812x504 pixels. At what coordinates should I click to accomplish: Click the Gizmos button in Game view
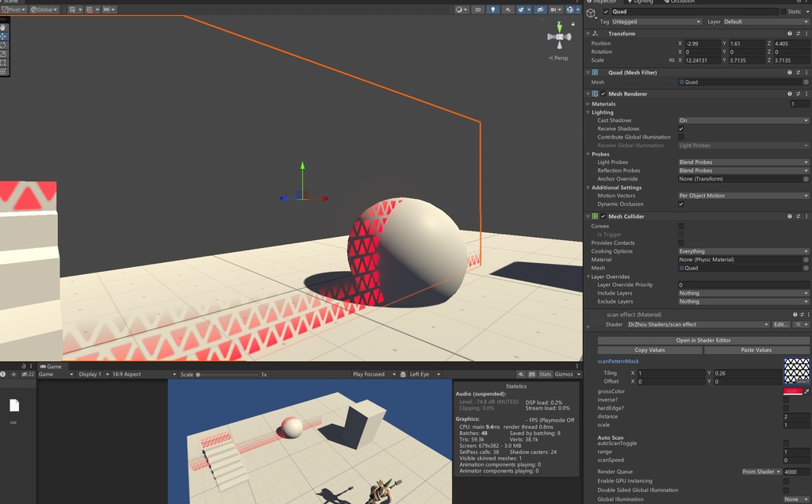pos(564,374)
